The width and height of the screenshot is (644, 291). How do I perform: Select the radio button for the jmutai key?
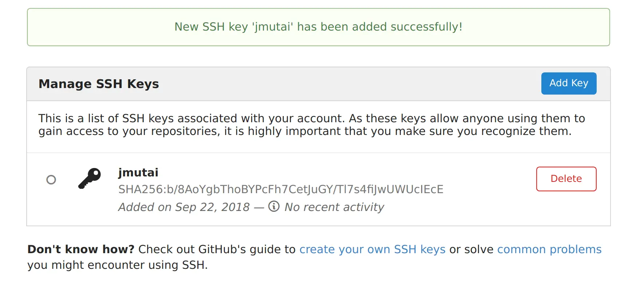51,179
